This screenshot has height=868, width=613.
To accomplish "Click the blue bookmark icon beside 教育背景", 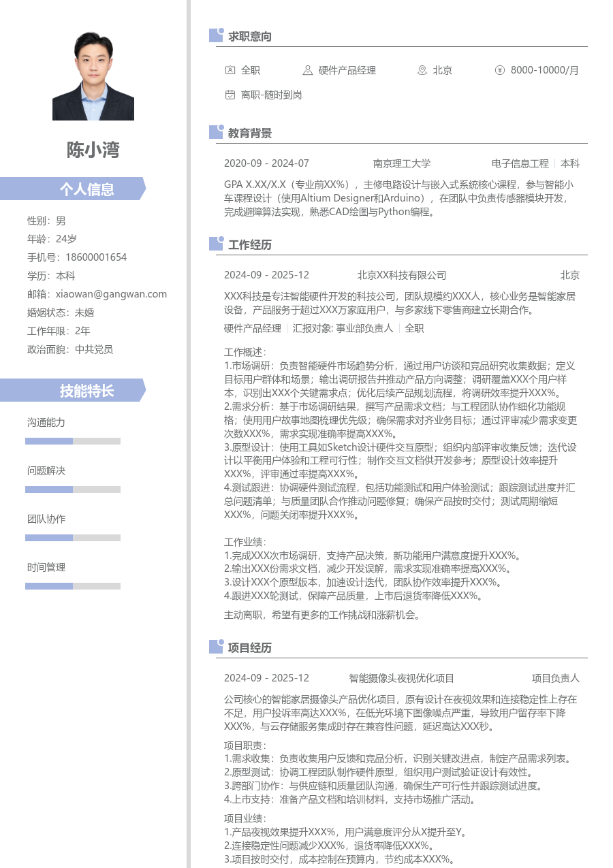I will (215, 131).
